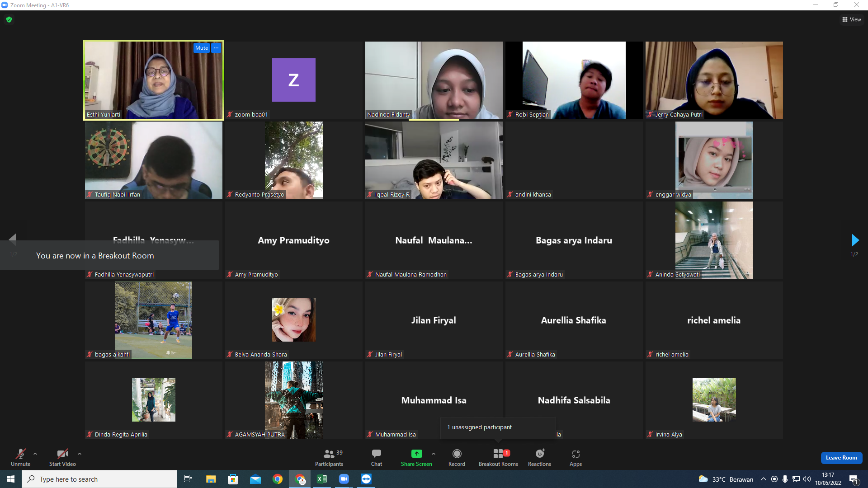Show hidden system tray icons
Viewport: 868px width, 488px height.
click(764, 479)
